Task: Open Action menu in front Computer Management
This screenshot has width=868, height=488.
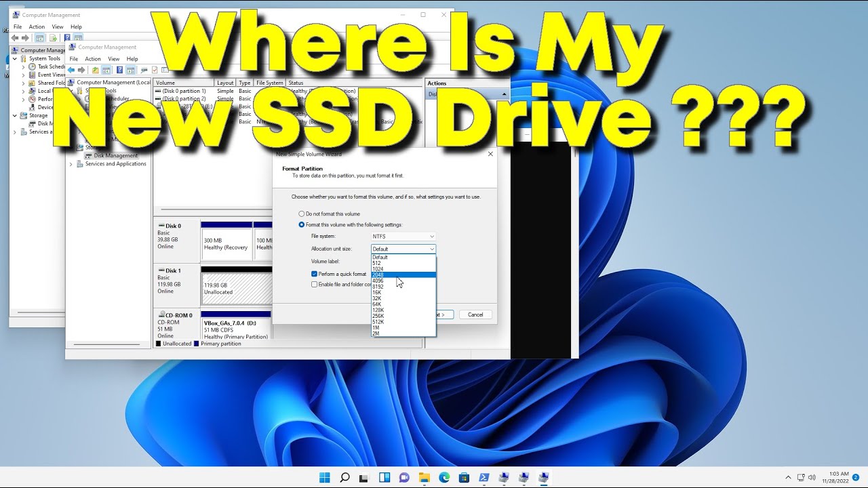Action: pyautogui.click(x=93, y=59)
